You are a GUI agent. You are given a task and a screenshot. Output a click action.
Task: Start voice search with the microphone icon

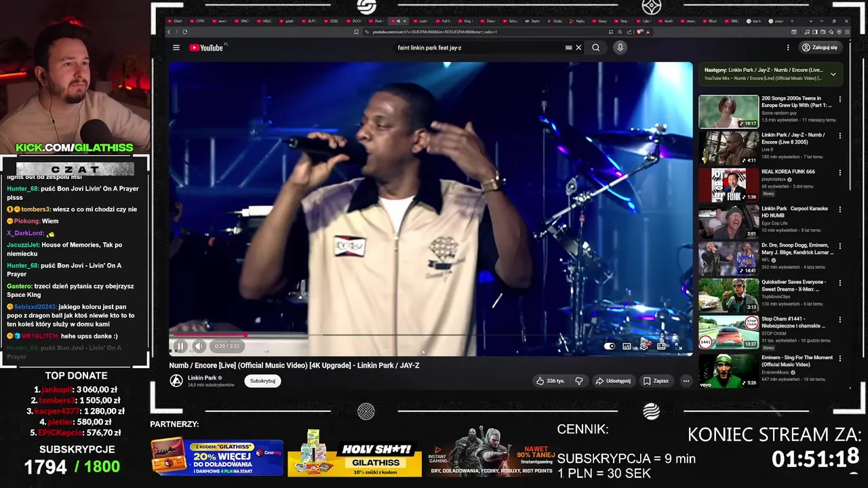pos(620,47)
